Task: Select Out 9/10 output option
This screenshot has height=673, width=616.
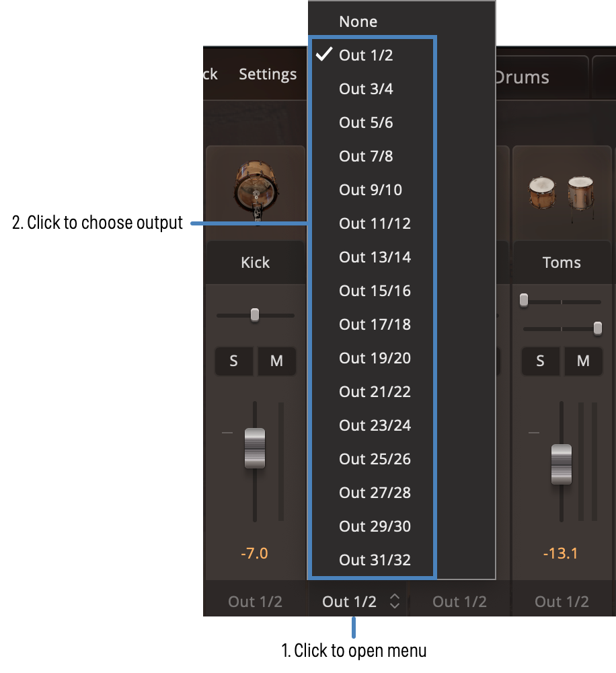Action: 371,190
